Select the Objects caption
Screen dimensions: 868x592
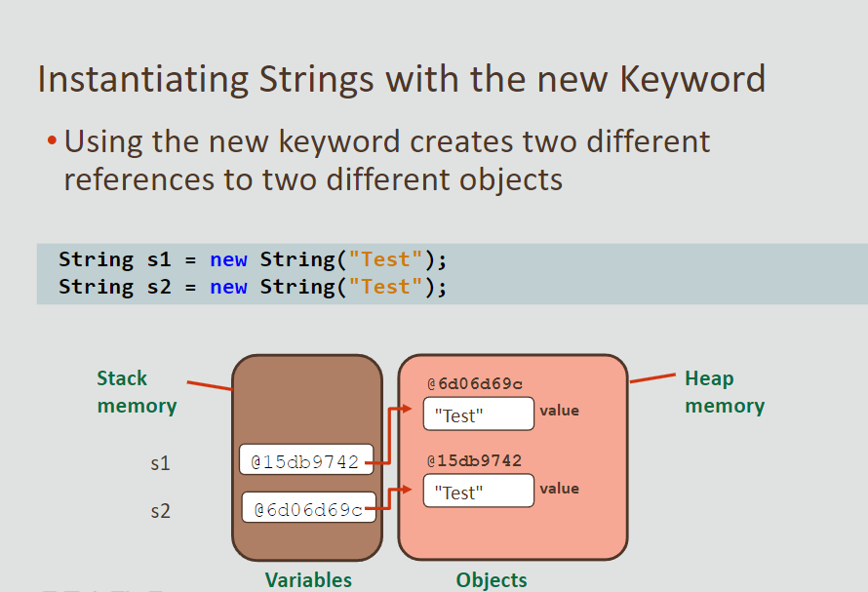pyautogui.click(x=491, y=579)
